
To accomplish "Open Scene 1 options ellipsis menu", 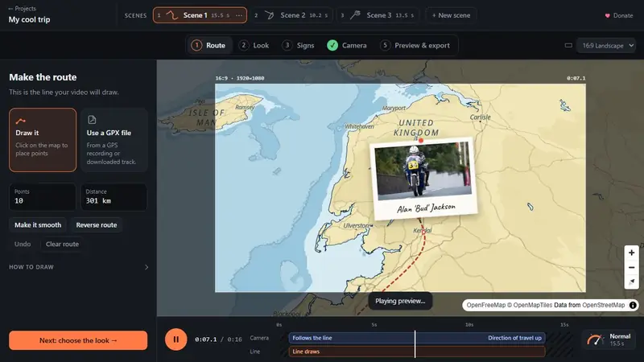I will click(239, 15).
